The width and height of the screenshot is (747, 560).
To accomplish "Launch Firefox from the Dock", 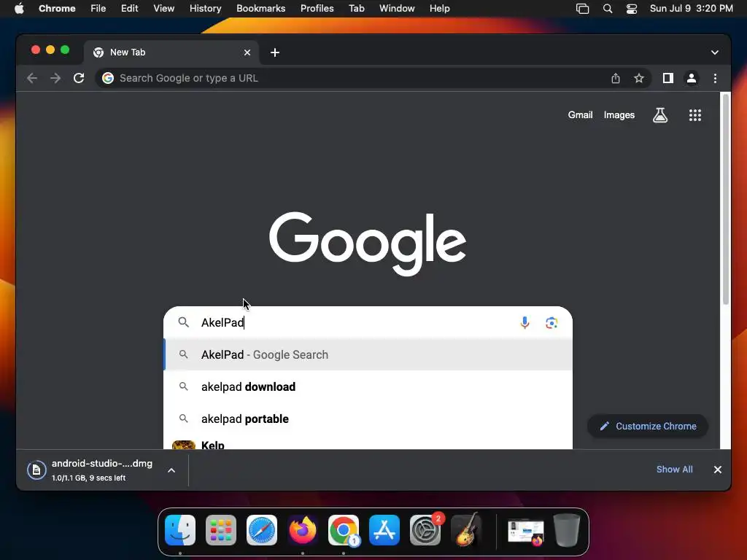I will coord(303,530).
